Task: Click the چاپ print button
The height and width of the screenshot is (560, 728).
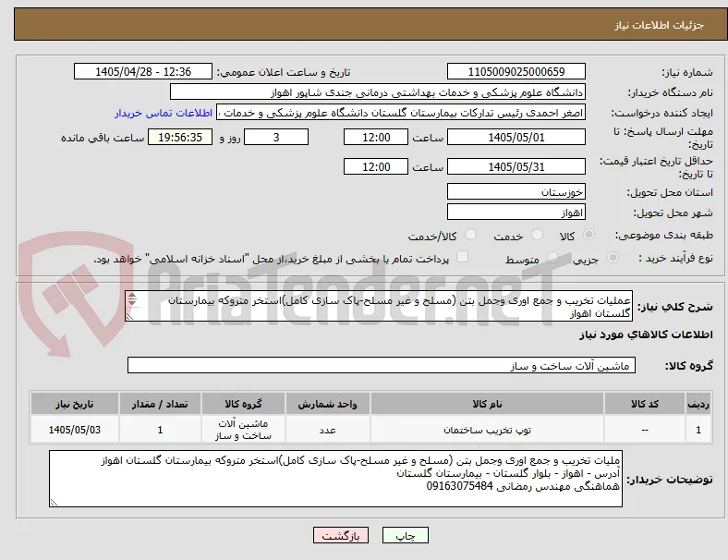Action: click(406, 535)
